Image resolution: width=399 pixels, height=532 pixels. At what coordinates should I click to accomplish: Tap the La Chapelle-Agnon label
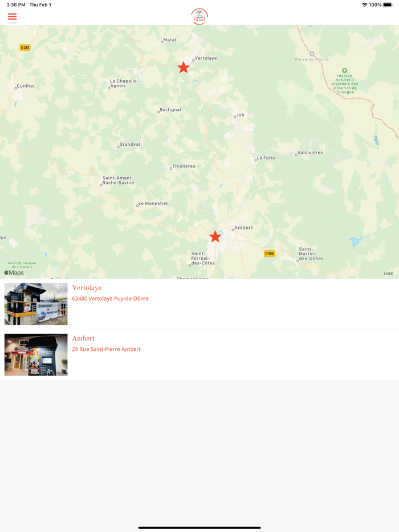click(124, 84)
